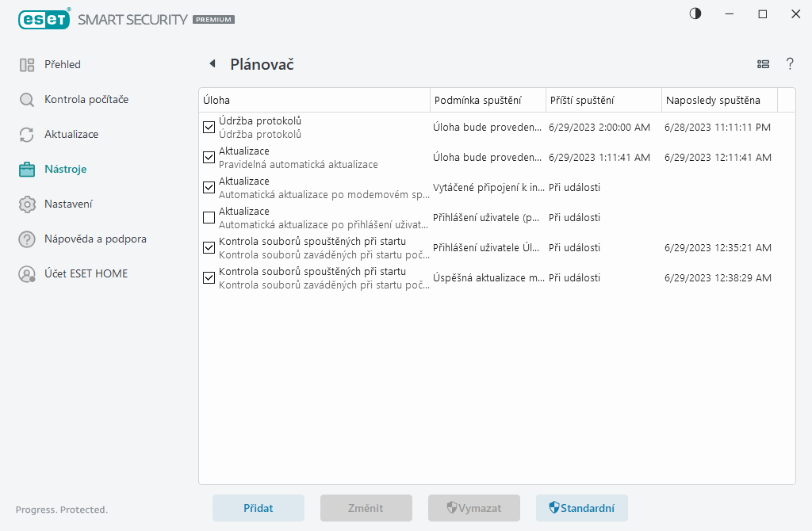Screen dimensions: 812x531
Task: Uncheck the Pravidelná automatická aktualizace checkbox
Action: click(x=209, y=157)
